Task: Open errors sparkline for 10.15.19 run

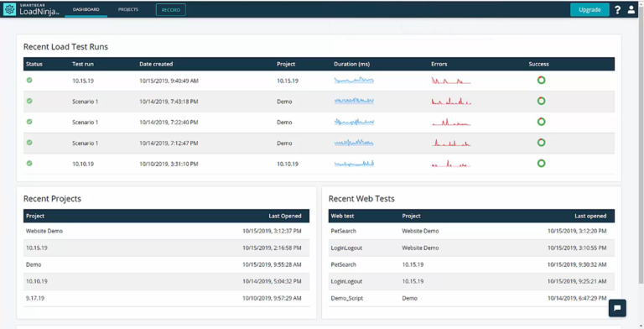Action: point(451,81)
